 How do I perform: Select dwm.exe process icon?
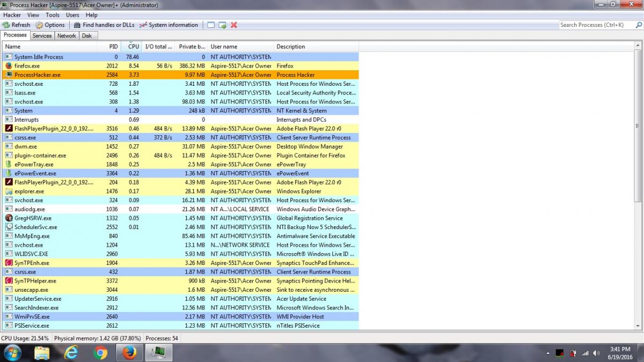click(x=9, y=146)
